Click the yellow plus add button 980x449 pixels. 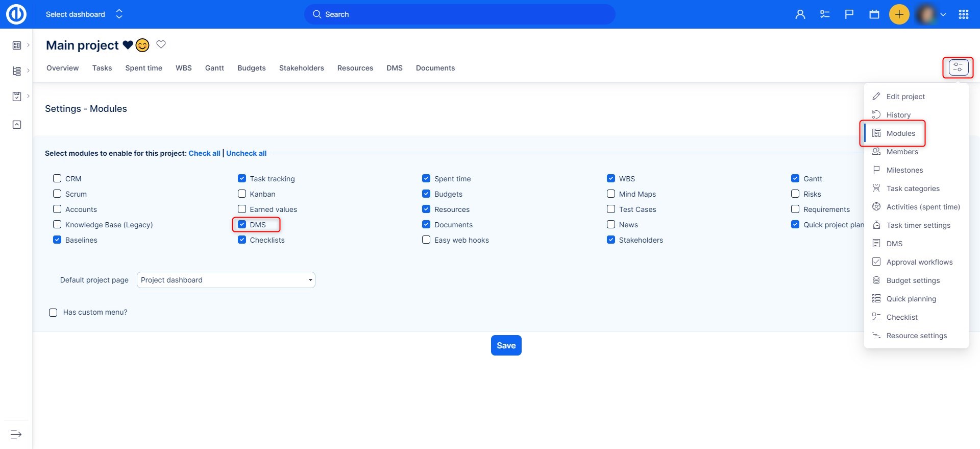(899, 14)
